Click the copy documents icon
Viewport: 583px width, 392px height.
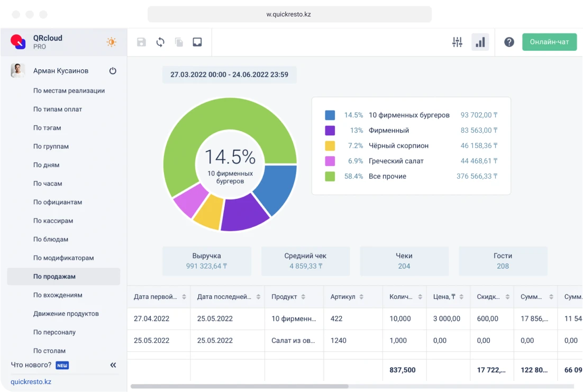click(179, 42)
